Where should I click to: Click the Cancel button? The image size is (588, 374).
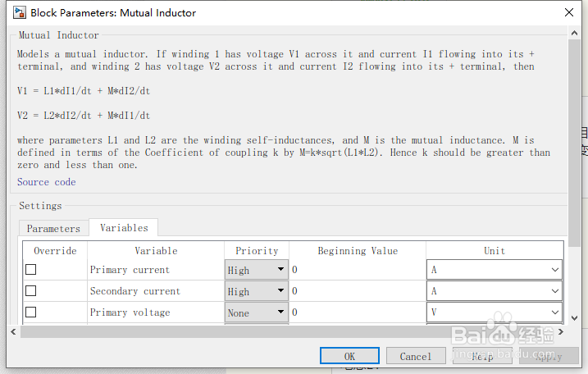[x=416, y=356]
